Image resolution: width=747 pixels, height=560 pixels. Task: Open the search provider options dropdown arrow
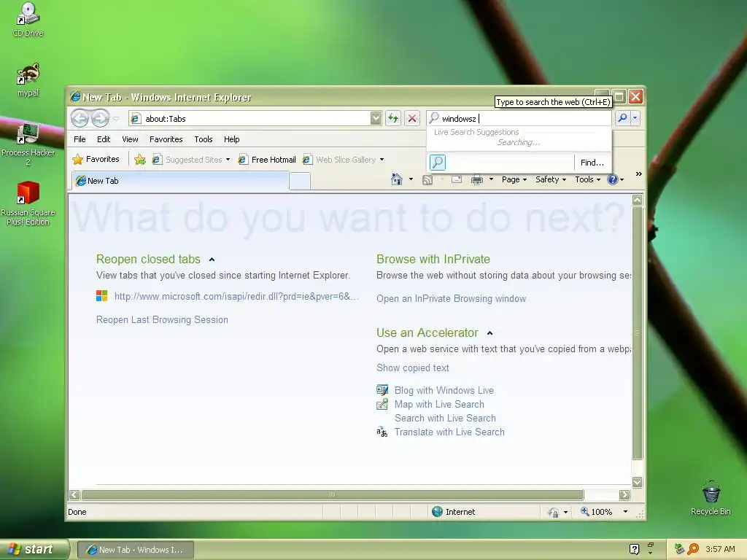(x=635, y=118)
